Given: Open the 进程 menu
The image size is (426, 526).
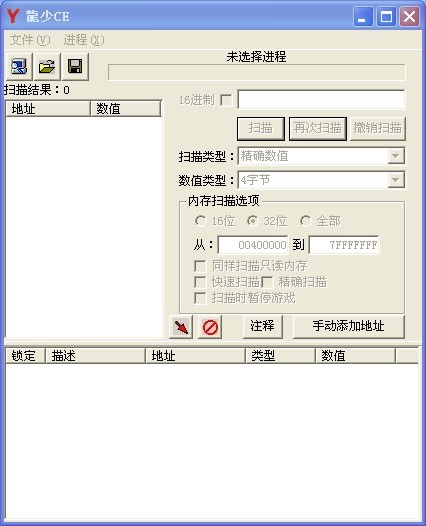Looking at the screenshot, I should tap(84, 40).
